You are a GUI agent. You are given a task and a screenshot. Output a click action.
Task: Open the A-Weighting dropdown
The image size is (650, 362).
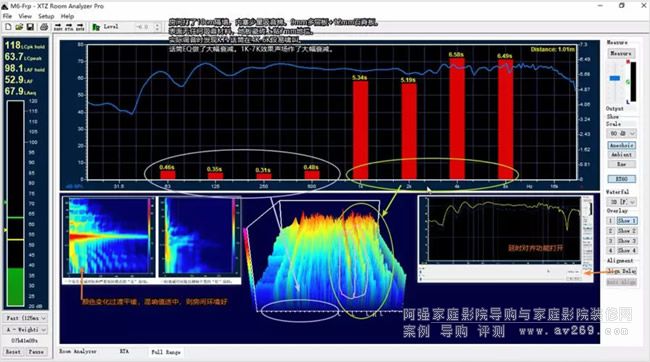click(x=26, y=330)
